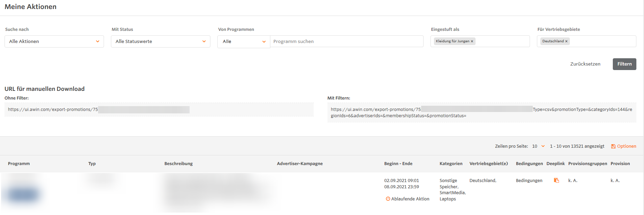Open the Alle Aktionen dropdown

point(54,42)
